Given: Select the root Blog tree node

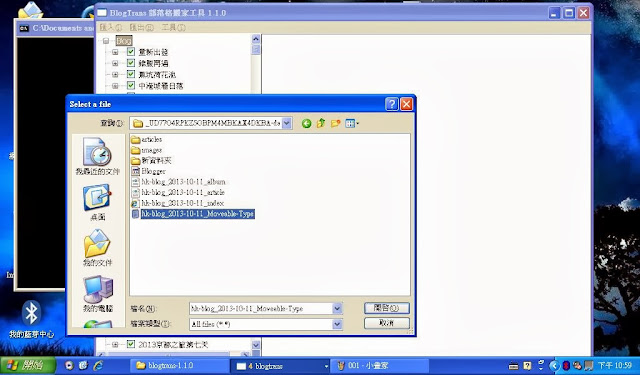Looking at the screenshot, I should (x=124, y=41).
